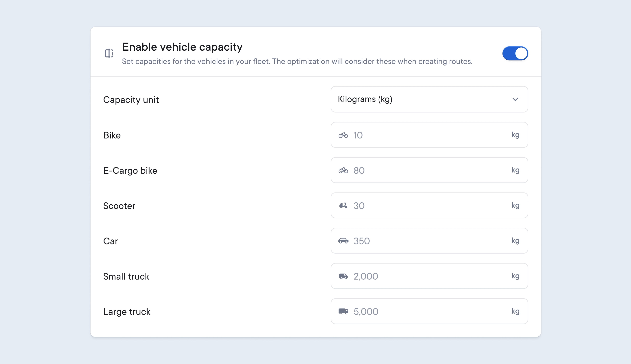Click the kg suffix in Large truck field

(515, 311)
